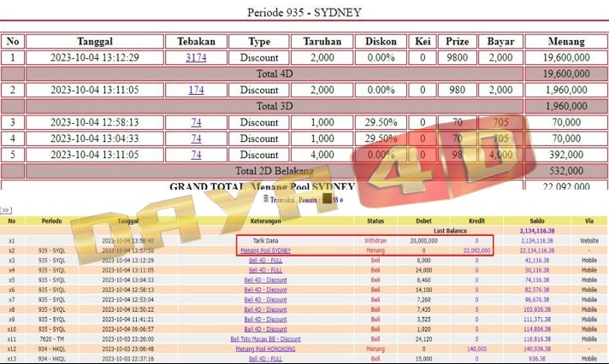Open Beli 4D - FULL in row x4

point(265,270)
